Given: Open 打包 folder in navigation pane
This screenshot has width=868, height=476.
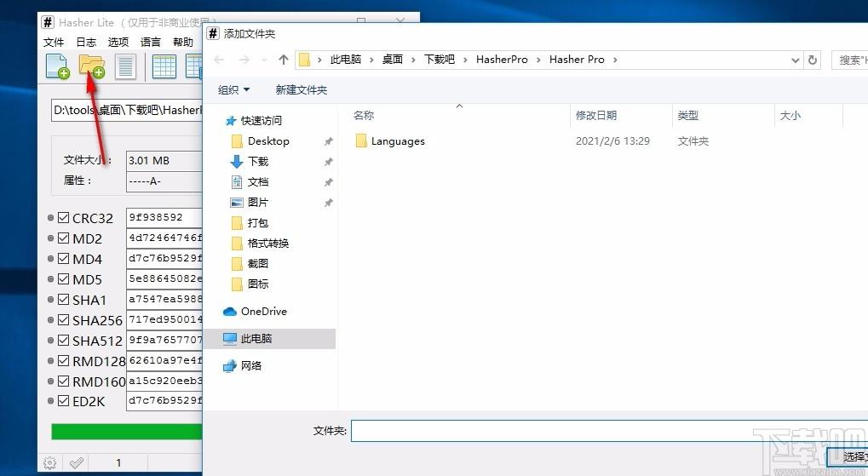Looking at the screenshot, I should click(x=258, y=223).
